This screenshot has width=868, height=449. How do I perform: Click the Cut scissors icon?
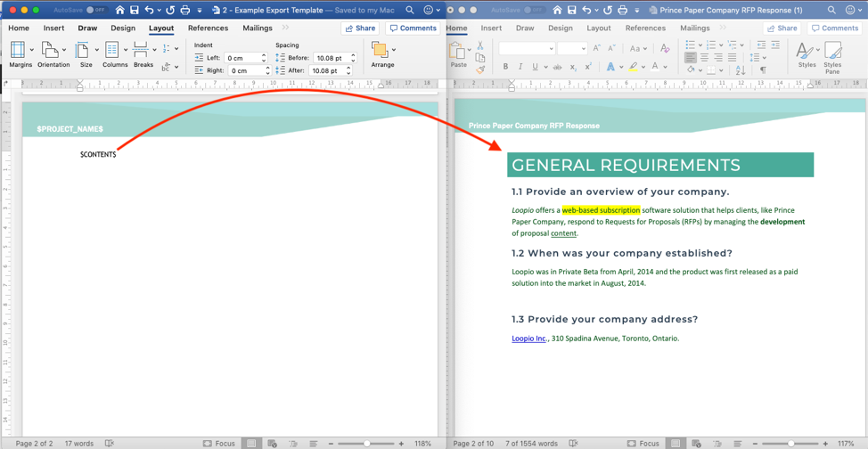tap(480, 45)
